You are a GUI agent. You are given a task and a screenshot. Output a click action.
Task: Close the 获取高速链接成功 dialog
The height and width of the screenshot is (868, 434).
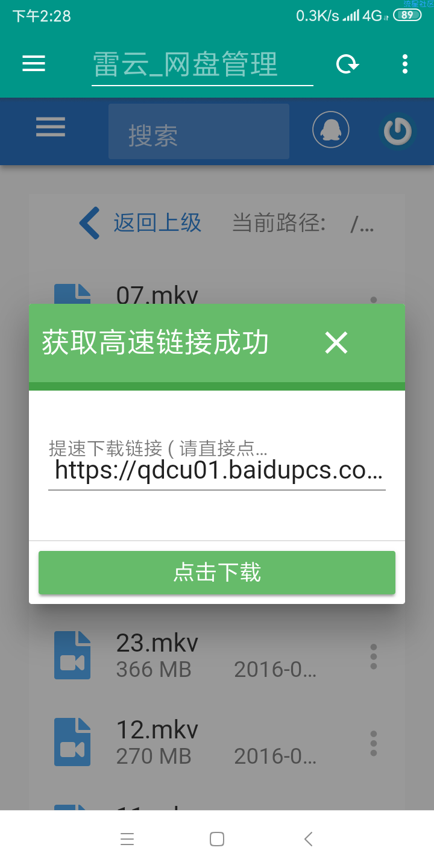[x=336, y=343]
